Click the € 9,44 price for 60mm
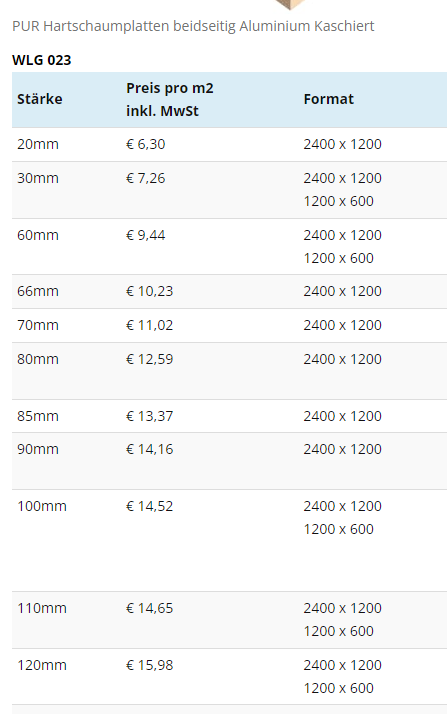447x714 pixels. [x=146, y=235]
